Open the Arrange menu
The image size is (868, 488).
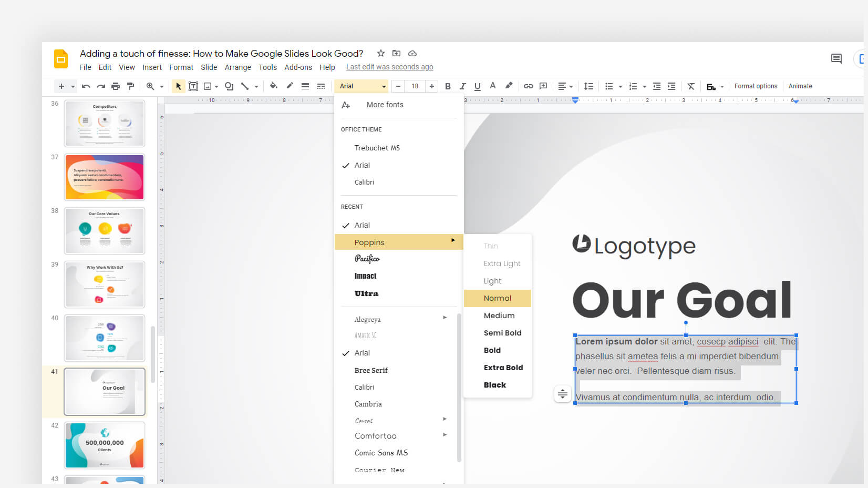pyautogui.click(x=238, y=67)
